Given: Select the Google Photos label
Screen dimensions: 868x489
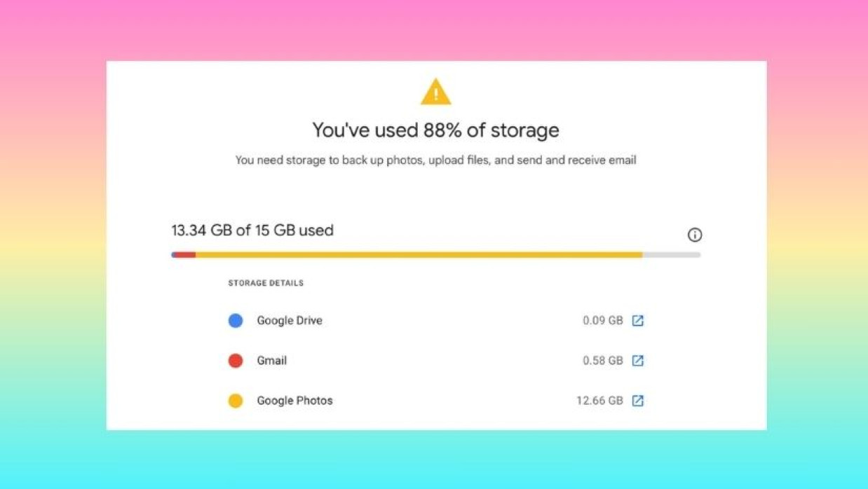Looking at the screenshot, I should (294, 401).
